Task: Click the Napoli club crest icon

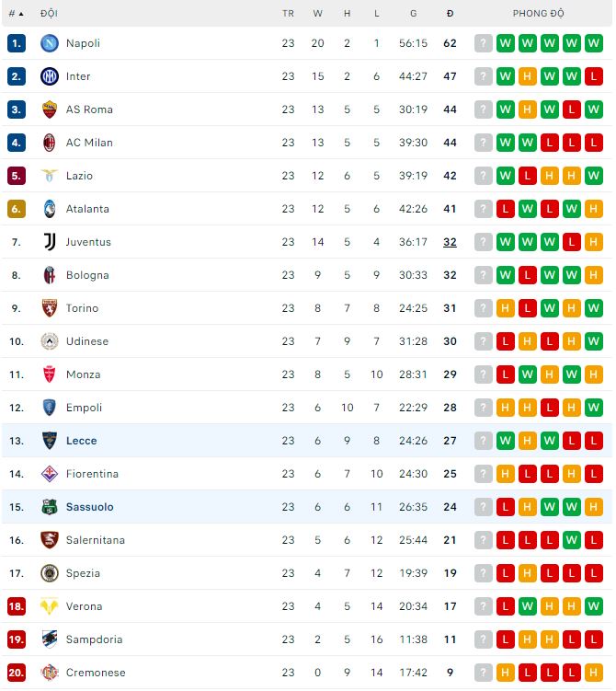Action: pyautogui.click(x=49, y=43)
